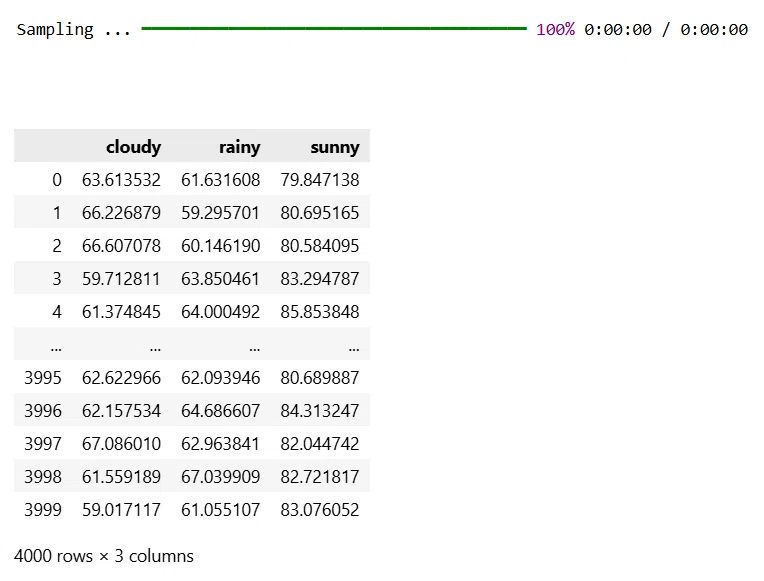
Task: Select cloudy value 67.086010
Action: (x=121, y=444)
